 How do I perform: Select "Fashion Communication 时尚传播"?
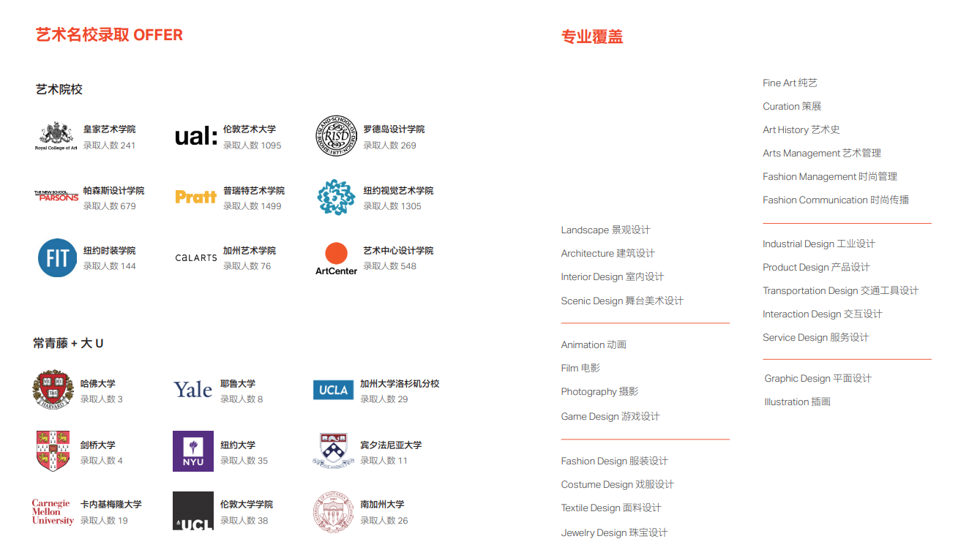tap(836, 200)
